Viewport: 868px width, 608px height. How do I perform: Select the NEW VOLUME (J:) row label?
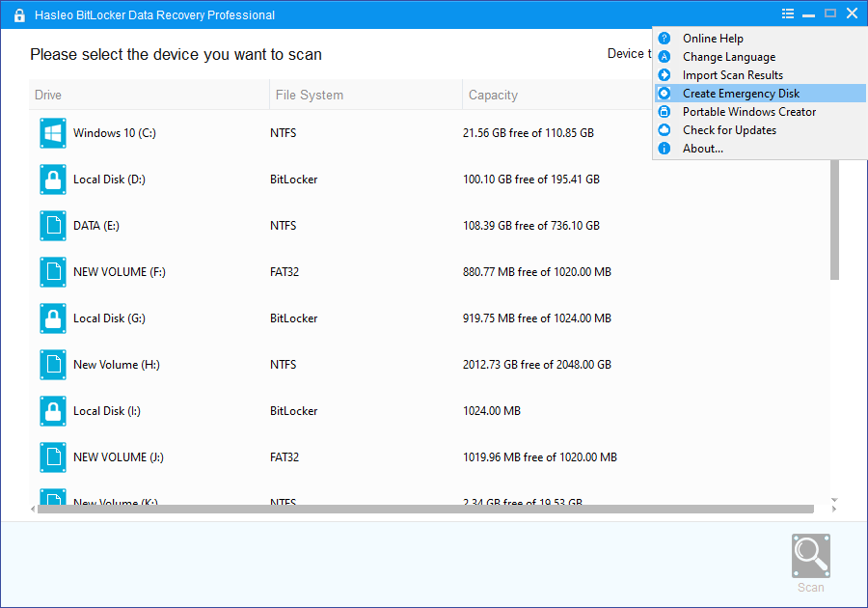pyautogui.click(x=119, y=457)
